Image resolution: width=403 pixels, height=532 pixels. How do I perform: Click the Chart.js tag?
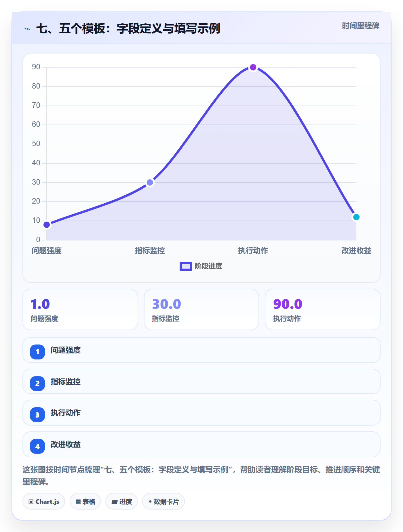(x=44, y=502)
